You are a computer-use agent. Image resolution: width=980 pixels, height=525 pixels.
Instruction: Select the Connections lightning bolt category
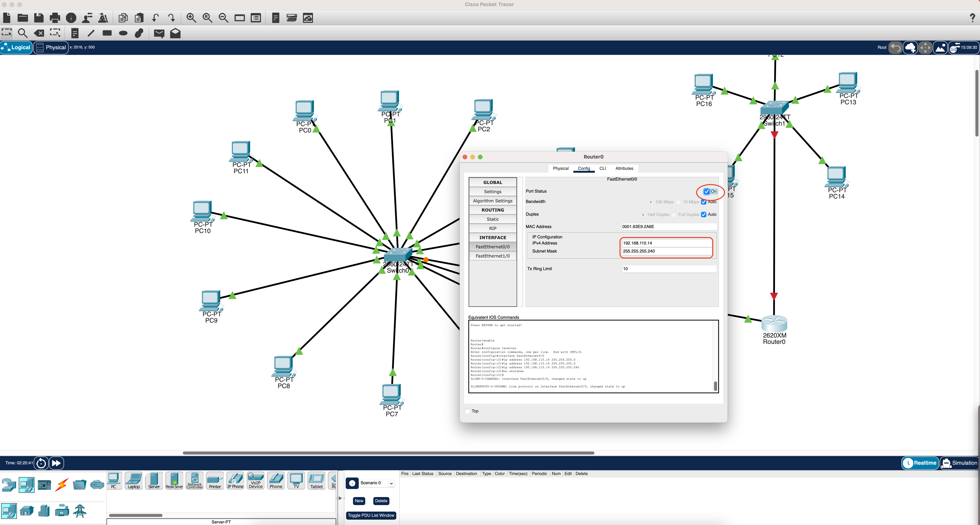[x=62, y=484]
